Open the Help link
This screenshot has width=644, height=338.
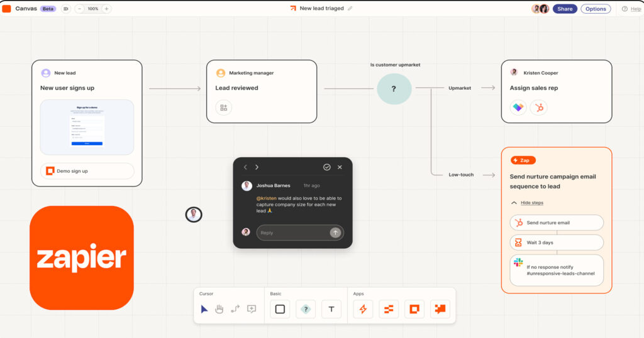[x=631, y=9]
